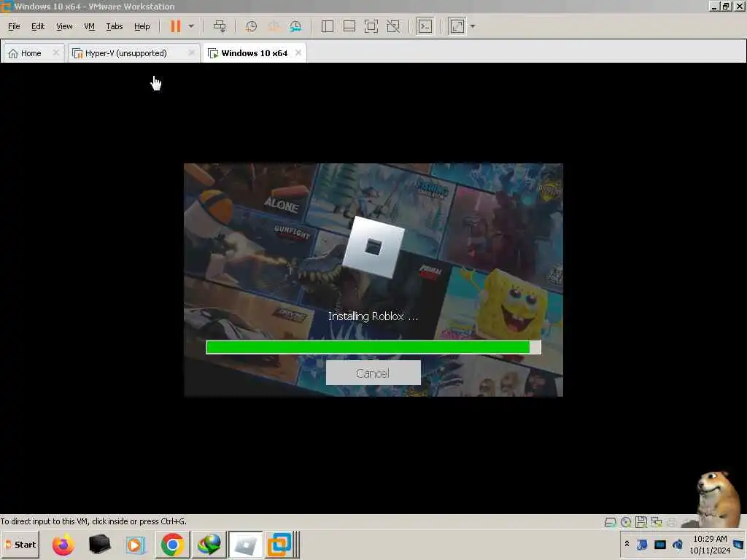This screenshot has height=560, width=747.
Task: Launch Google Chrome from the taskbar
Action: [x=172, y=544]
